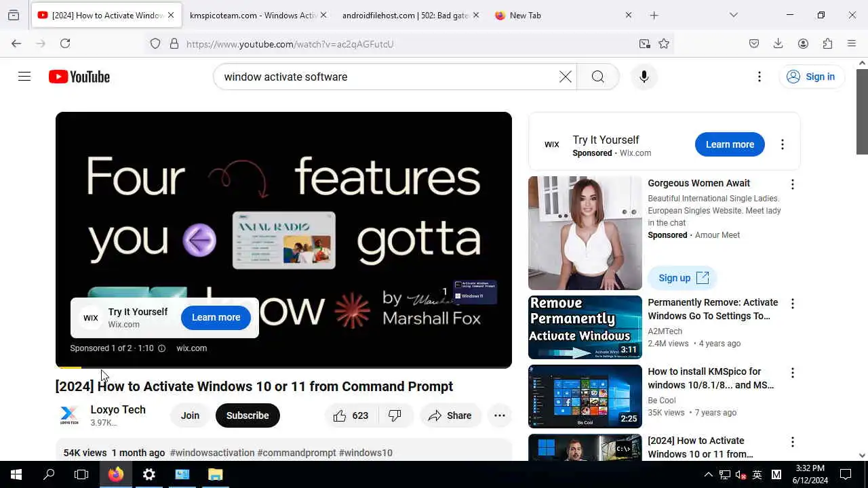The image size is (868, 488).
Task: Click the #windows10 hashtag
Action: tap(366, 453)
